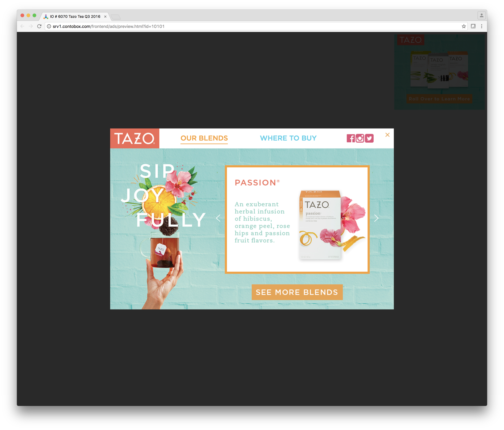Click the red macOS close window button
This screenshot has height=430, width=504.
point(22,16)
